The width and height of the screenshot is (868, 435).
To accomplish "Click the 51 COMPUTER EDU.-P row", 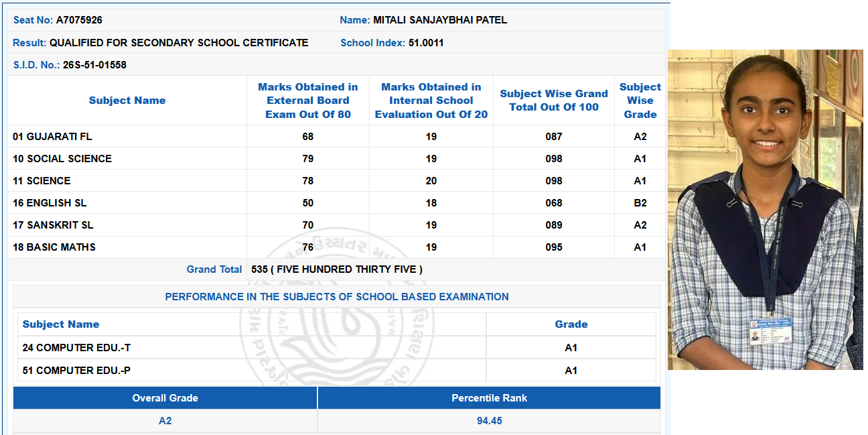I will point(337,371).
